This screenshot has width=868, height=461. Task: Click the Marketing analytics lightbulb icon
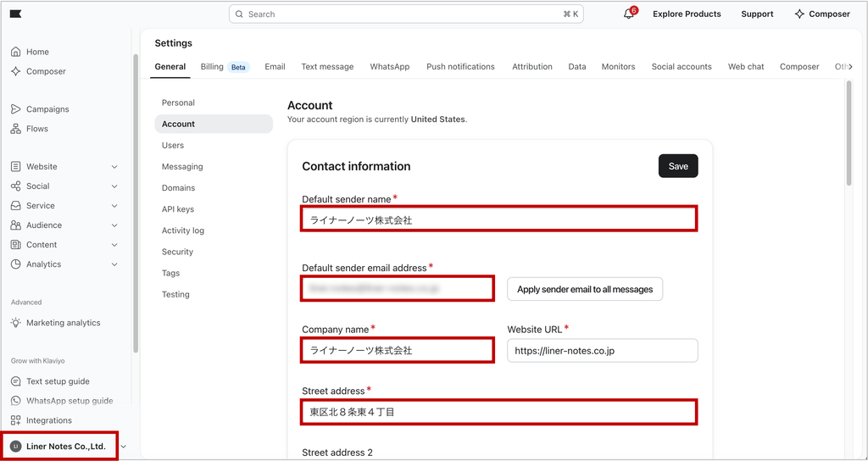16,323
